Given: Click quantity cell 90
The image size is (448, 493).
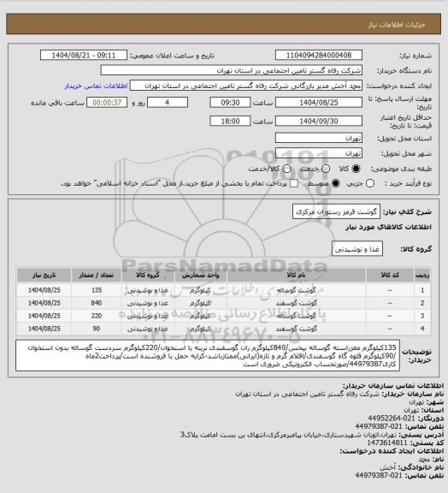Looking at the screenshot, I should coord(97,329).
